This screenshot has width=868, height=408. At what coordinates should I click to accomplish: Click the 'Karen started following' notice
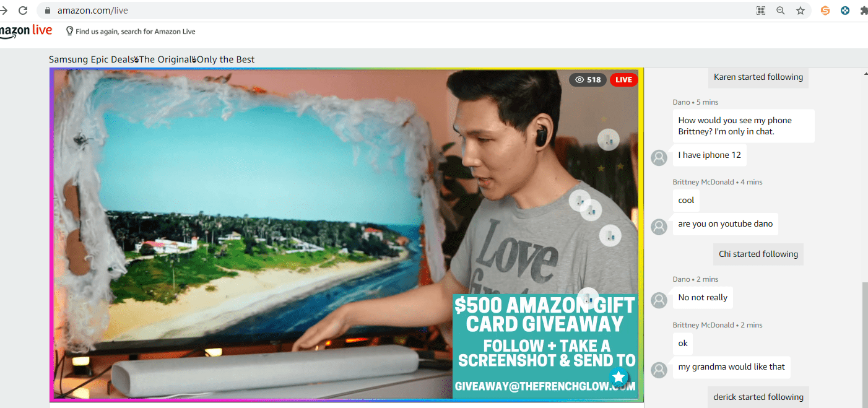click(758, 77)
